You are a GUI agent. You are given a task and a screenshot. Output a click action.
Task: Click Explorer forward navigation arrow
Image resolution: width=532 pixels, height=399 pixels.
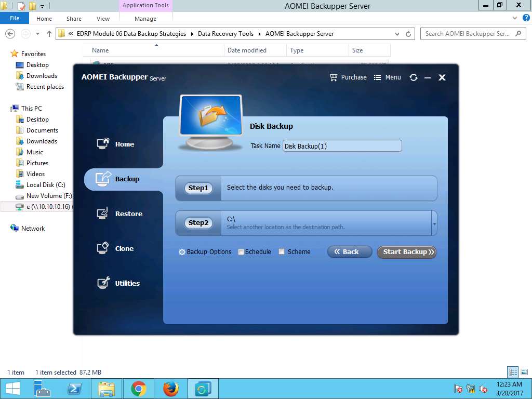coord(26,34)
